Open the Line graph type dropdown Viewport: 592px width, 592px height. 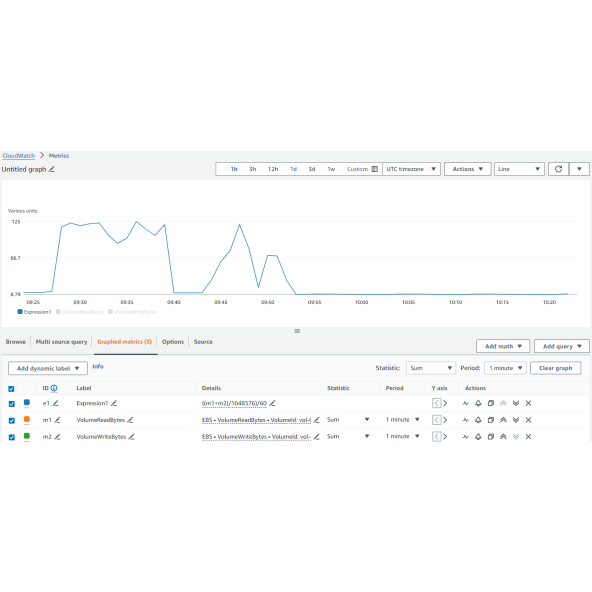519,169
